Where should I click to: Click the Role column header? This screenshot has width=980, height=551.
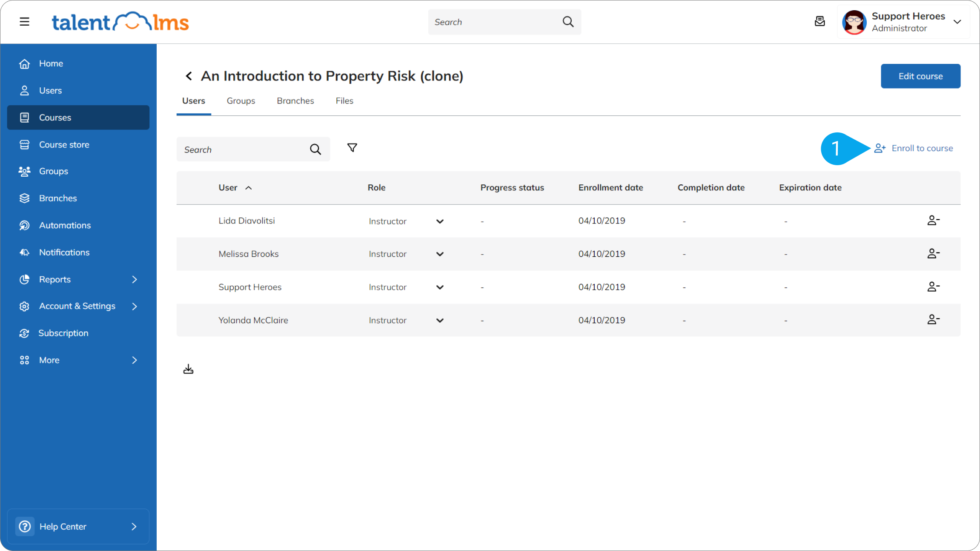coord(377,188)
